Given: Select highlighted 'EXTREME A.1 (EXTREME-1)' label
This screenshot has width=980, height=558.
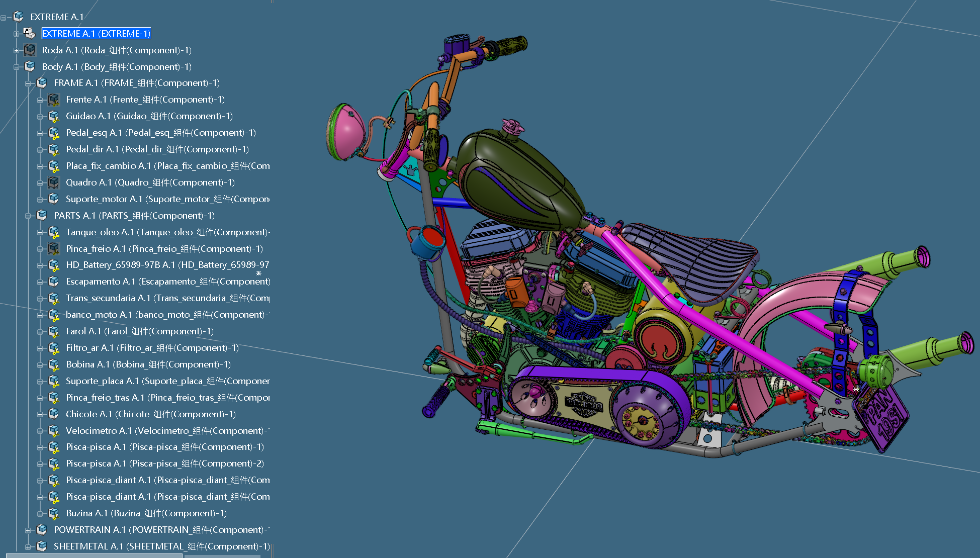Looking at the screenshot, I should click(x=96, y=33).
